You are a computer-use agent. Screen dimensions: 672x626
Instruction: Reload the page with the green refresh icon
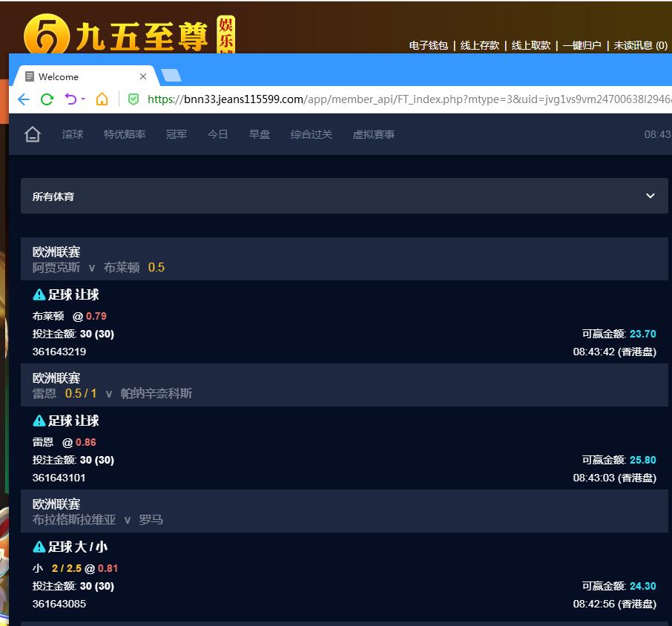coord(47,99)
